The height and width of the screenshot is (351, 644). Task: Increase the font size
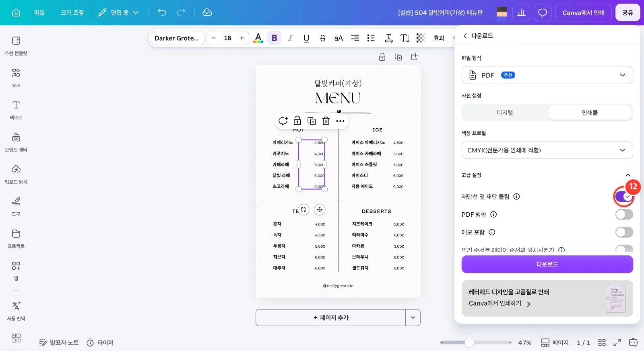coord(242,38)
